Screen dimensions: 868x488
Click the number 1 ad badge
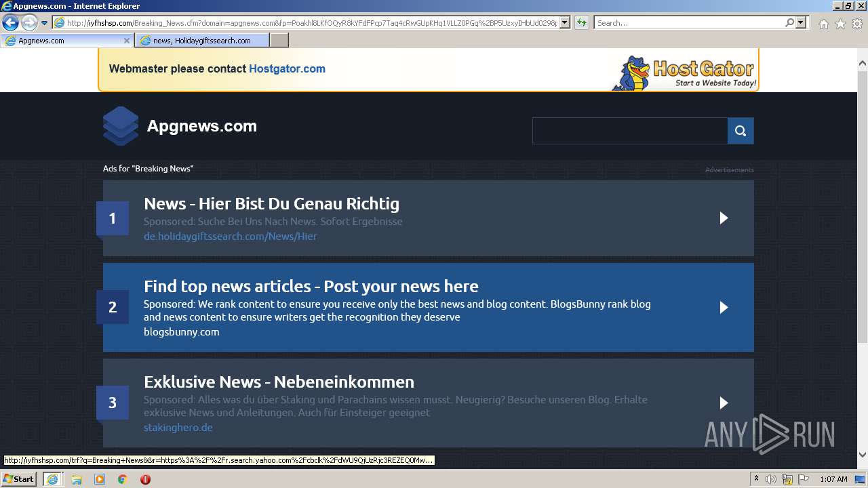tap(113, 218)
